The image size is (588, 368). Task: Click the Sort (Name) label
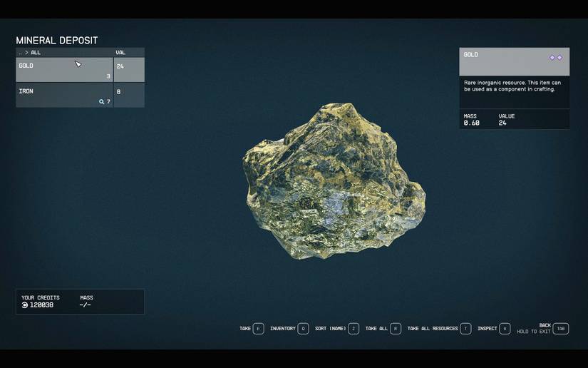330,329
